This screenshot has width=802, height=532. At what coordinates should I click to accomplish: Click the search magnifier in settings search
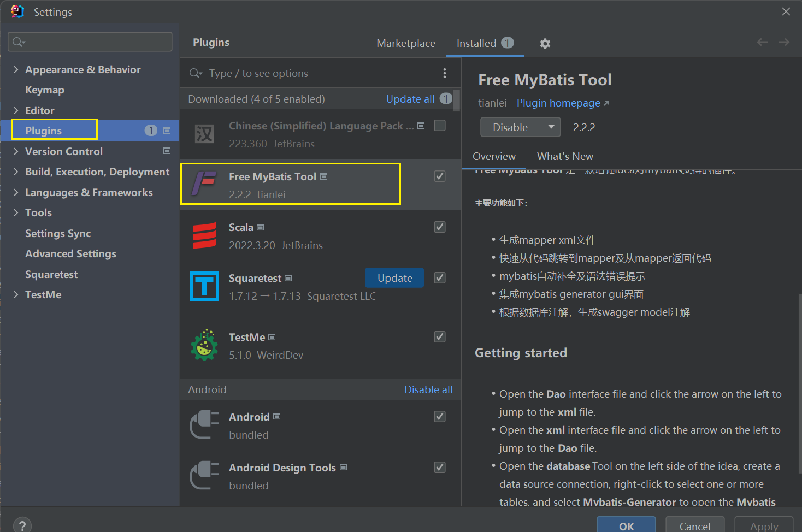(x=19, y=42)
